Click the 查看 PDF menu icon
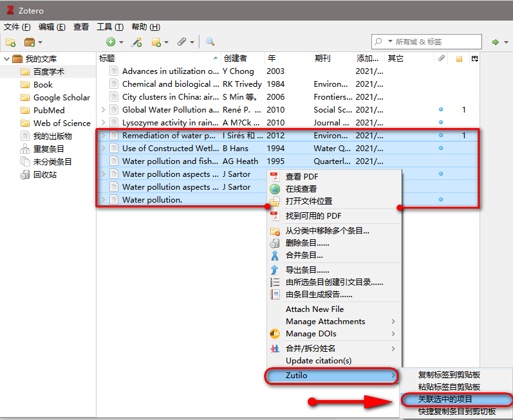 (274, 176)
